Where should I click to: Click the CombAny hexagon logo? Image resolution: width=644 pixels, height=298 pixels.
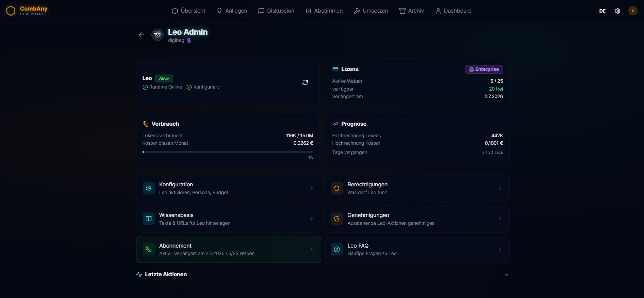pyautogui.click(x=11, y=11)
